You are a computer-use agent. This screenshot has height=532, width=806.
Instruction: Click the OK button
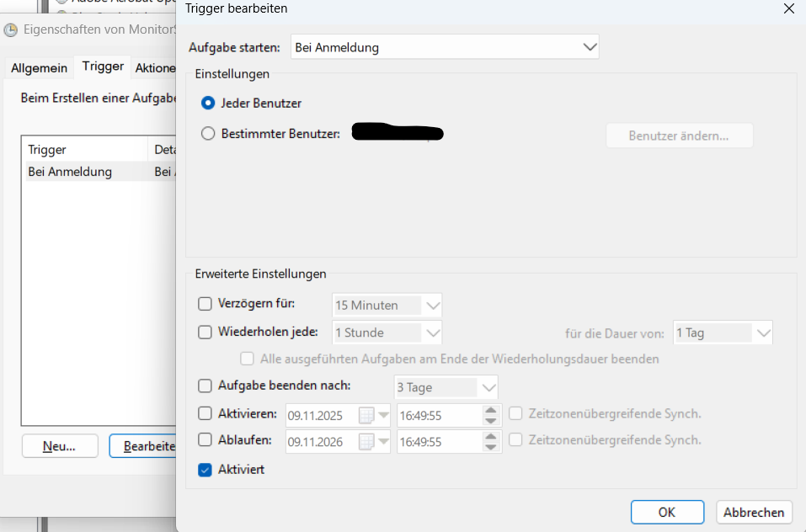[x=666, y=512]
